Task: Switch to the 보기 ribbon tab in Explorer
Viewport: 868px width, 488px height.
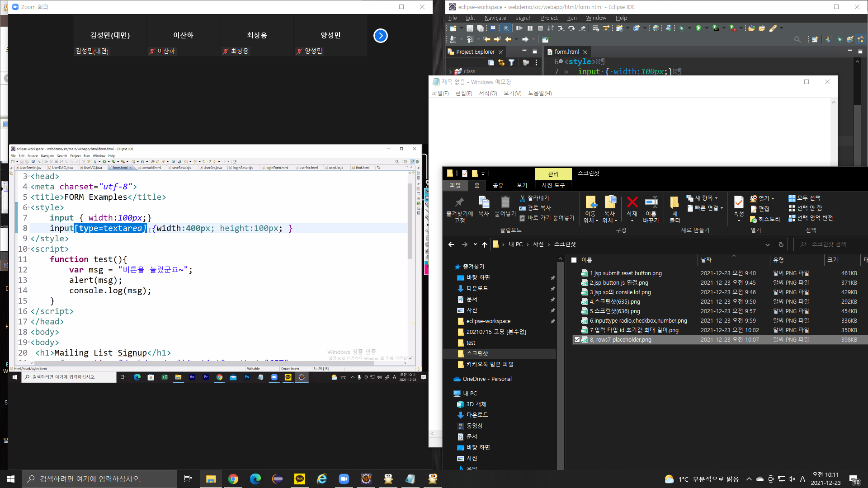Action: 522,185
